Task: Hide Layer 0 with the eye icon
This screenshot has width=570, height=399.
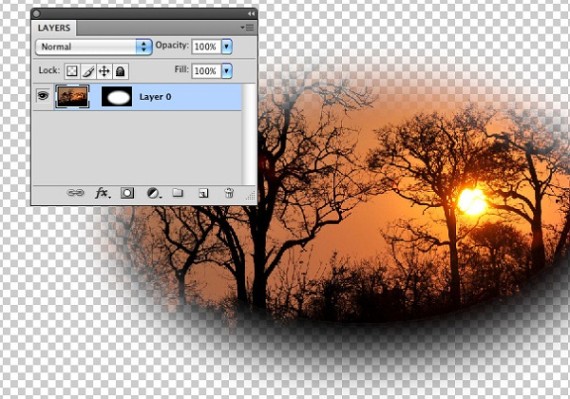Action: (x=43, y=96)
